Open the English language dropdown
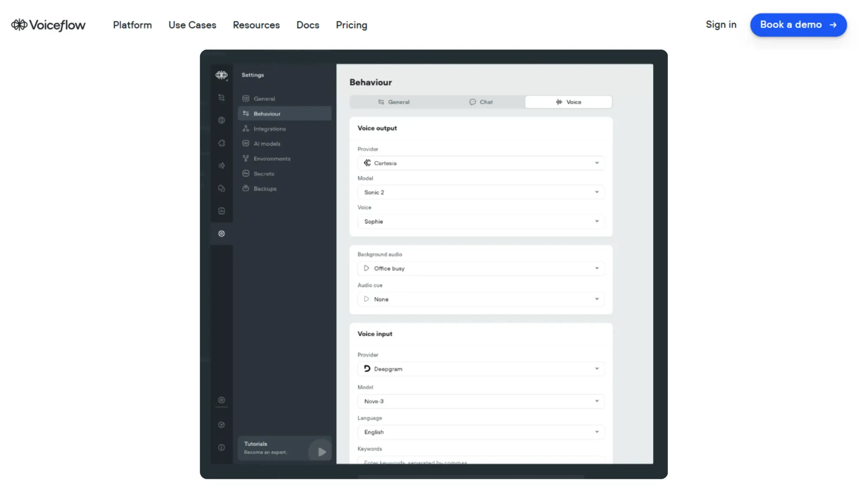868x488 pixels. point(480,432)
